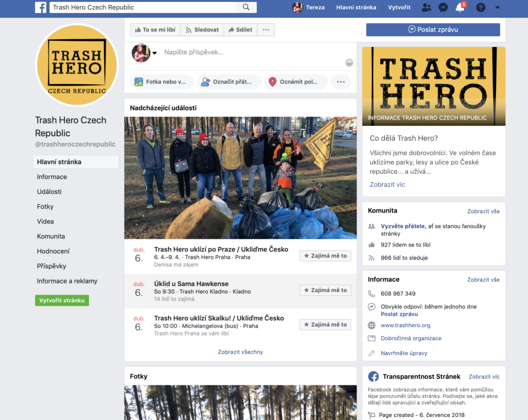Open Hlavní stránka in top navigation
Viewport: 528px width, 420px height.
pyautogui.click(x=356, y=7)
